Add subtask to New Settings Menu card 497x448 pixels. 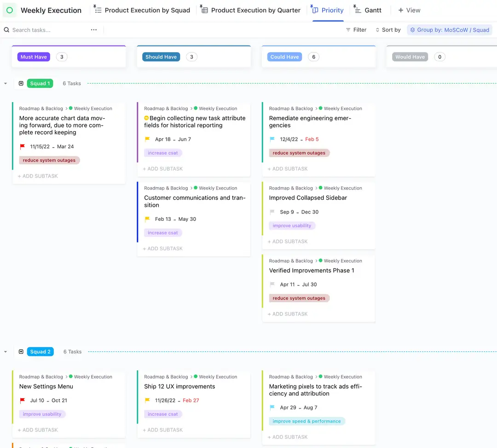click(38, 430)
